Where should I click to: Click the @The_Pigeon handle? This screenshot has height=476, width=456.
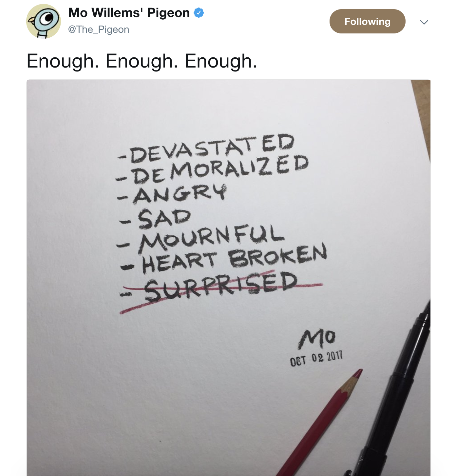coord(98,30)
